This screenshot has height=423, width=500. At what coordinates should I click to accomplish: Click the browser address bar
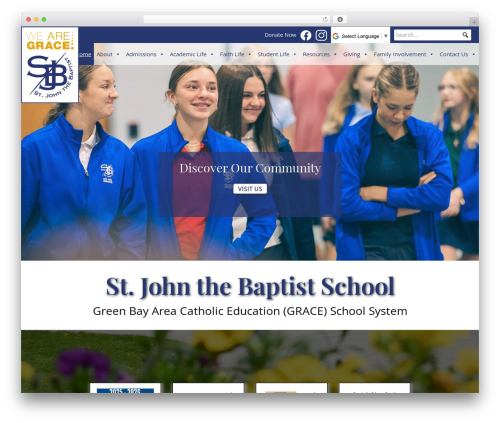(x=237, y=20)
